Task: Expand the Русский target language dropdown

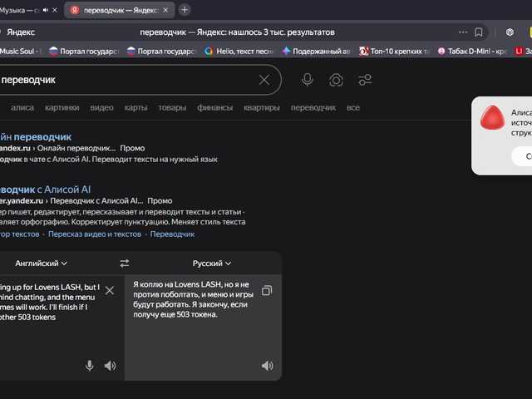Action: click(x=212, y=264)
